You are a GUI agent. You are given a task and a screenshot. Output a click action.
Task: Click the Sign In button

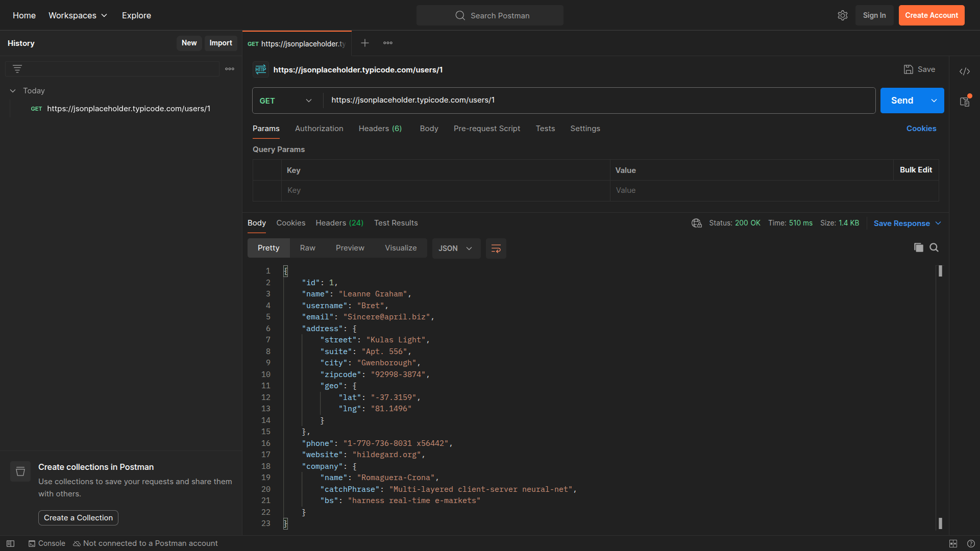(874, 15)
